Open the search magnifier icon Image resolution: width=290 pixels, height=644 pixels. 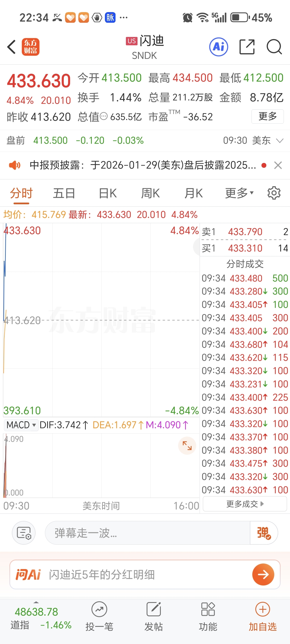tap(274, 47)
